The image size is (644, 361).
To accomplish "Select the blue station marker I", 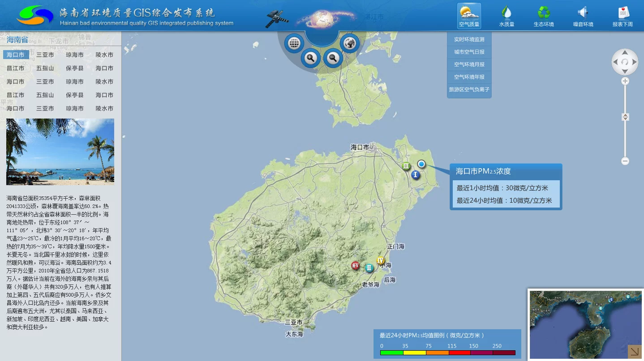I will pyautogui.click(x=416, y=175).
